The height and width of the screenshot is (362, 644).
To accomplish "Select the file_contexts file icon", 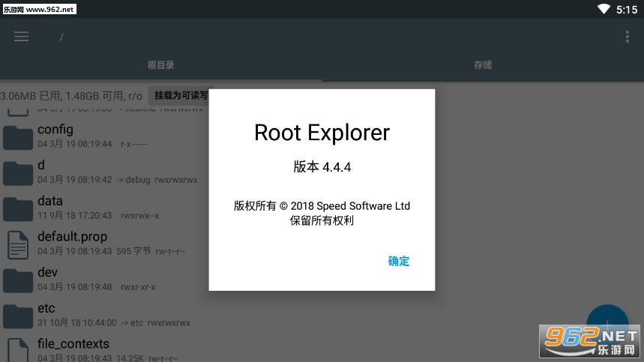I will 18,350.
